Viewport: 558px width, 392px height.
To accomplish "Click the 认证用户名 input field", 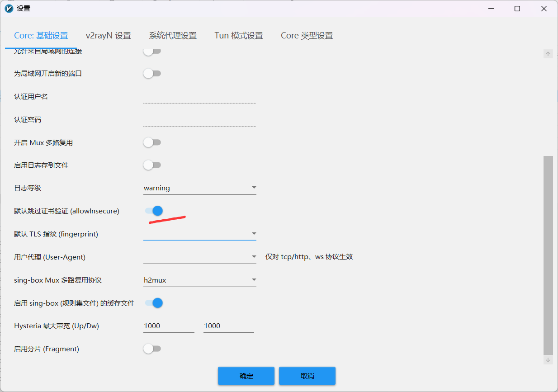I will click(x=199, y=97).
